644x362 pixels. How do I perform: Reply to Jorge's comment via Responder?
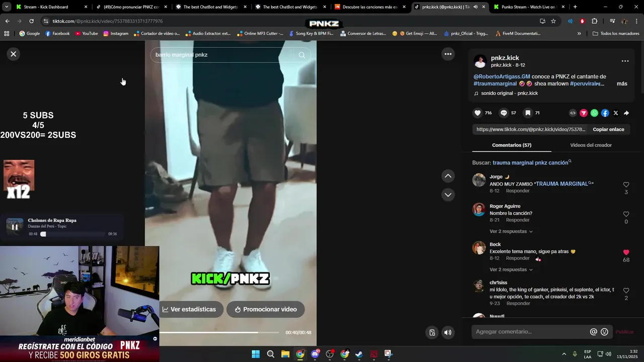[518, 191]
